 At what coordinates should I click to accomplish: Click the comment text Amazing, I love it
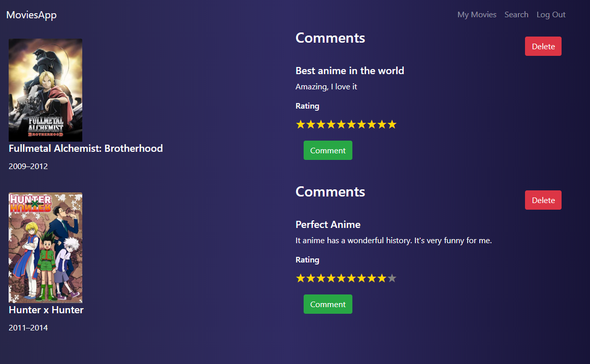click(326, 87)
